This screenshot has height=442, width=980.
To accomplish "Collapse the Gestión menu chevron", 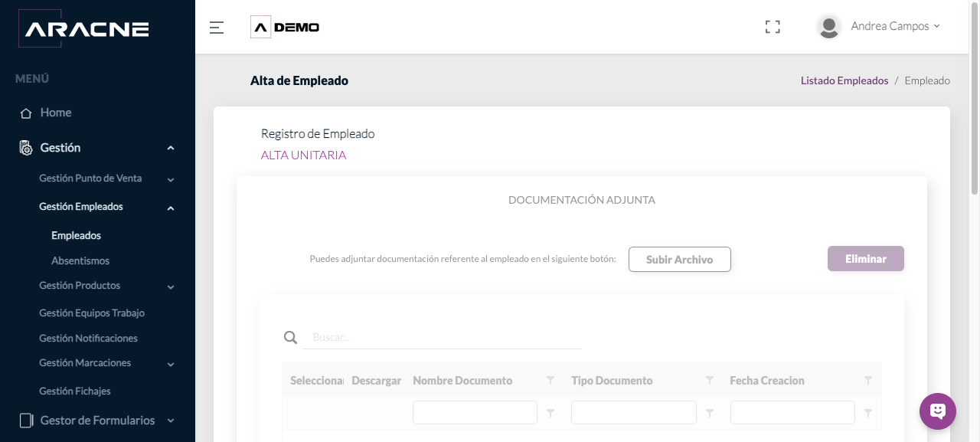I will (171, 148).
